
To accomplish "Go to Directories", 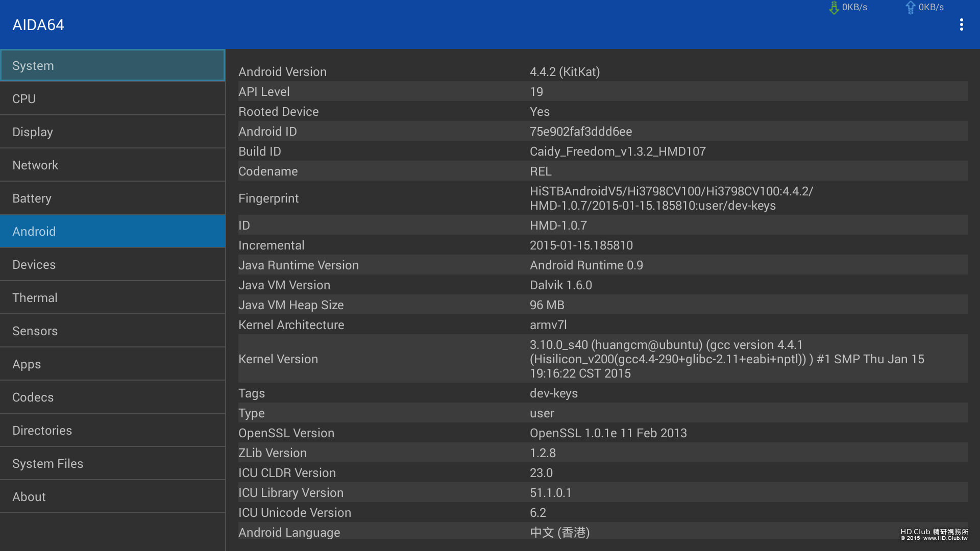I will click(x=112, y=430).
